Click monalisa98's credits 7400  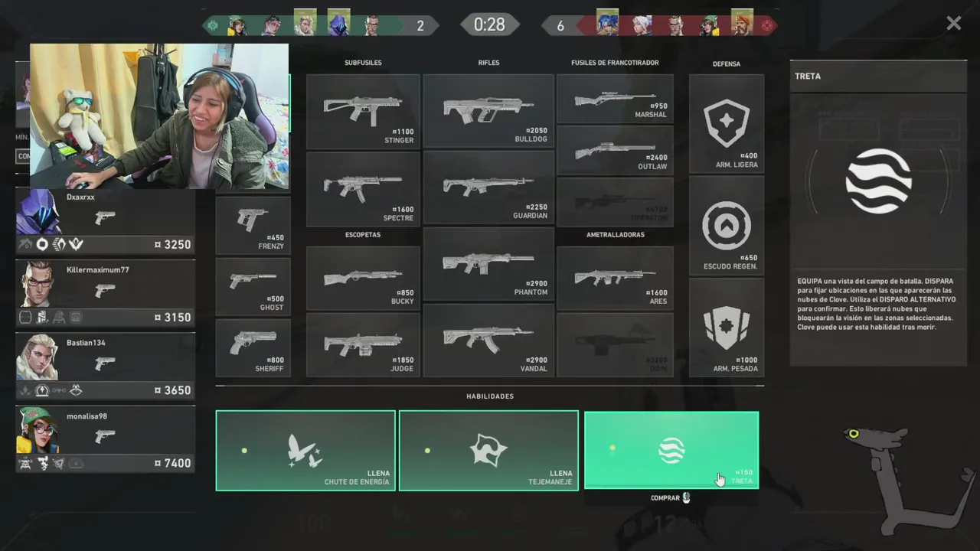[x=173, y=463]
